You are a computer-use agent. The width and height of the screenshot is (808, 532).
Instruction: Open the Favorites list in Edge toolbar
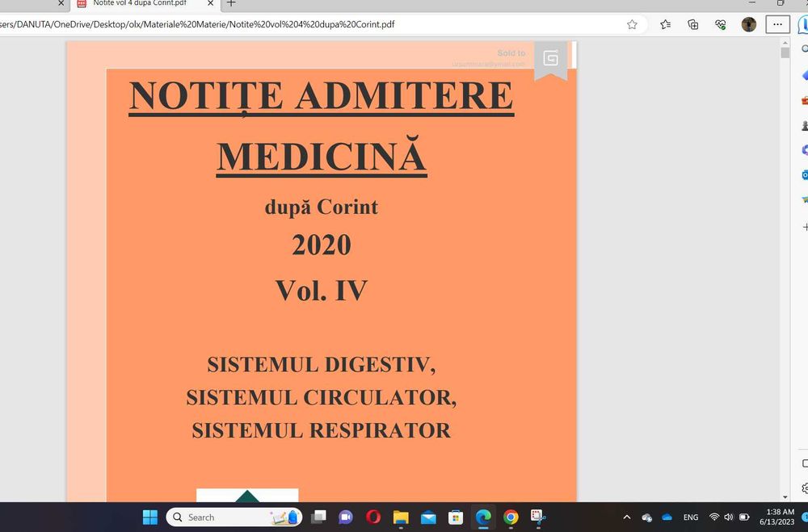coord(665,24)
